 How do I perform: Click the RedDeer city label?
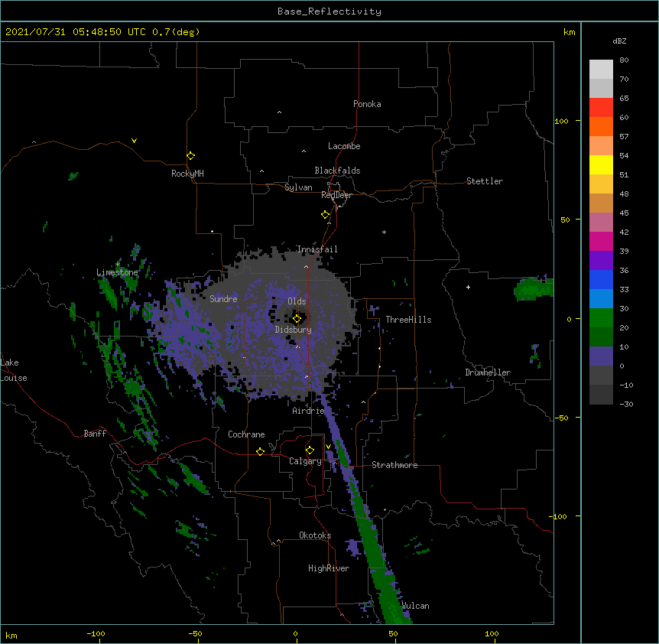point(336,195)
